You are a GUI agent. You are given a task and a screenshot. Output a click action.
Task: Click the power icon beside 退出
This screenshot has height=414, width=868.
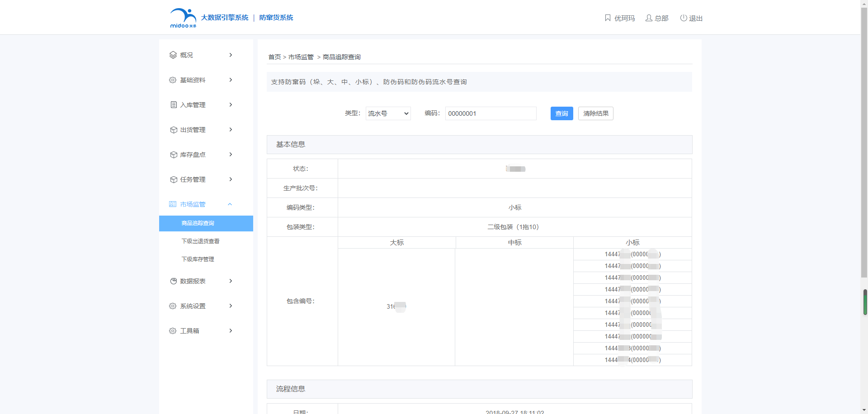click(684, 18)
